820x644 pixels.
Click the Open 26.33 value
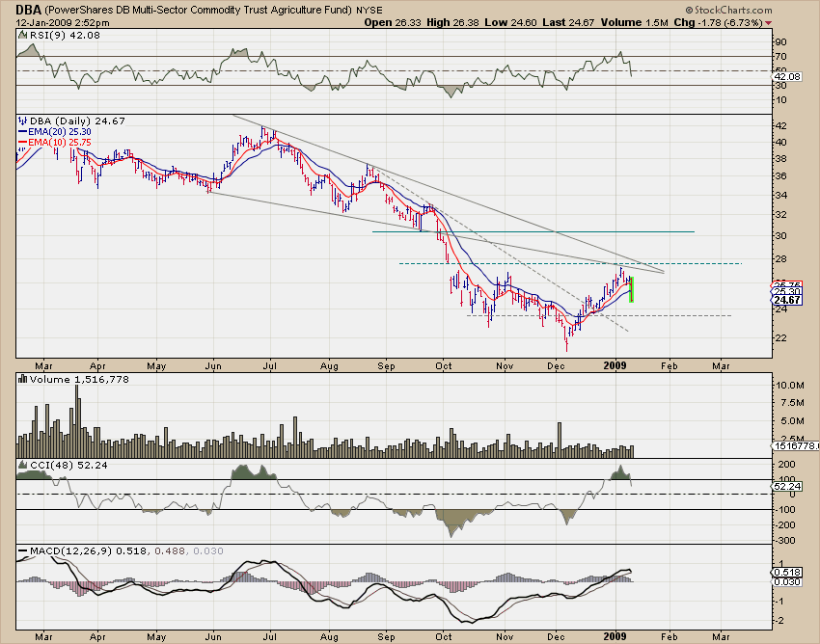click(393, 22)
